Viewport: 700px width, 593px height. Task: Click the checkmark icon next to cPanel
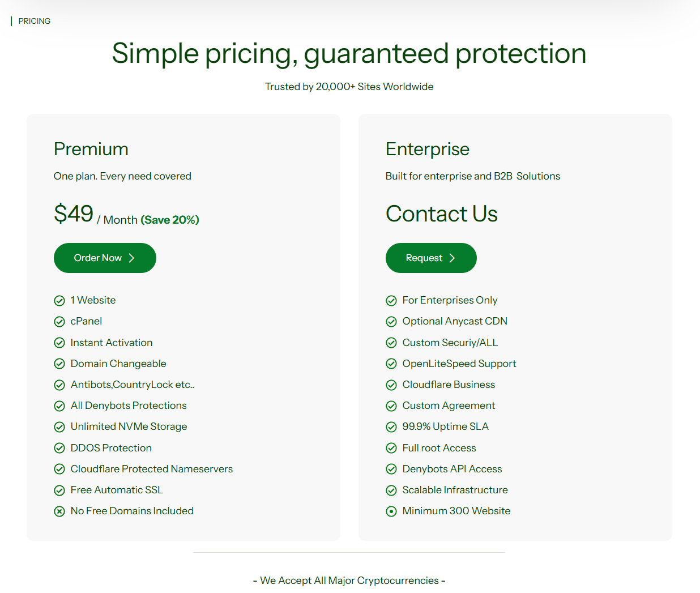pos(59,322)
